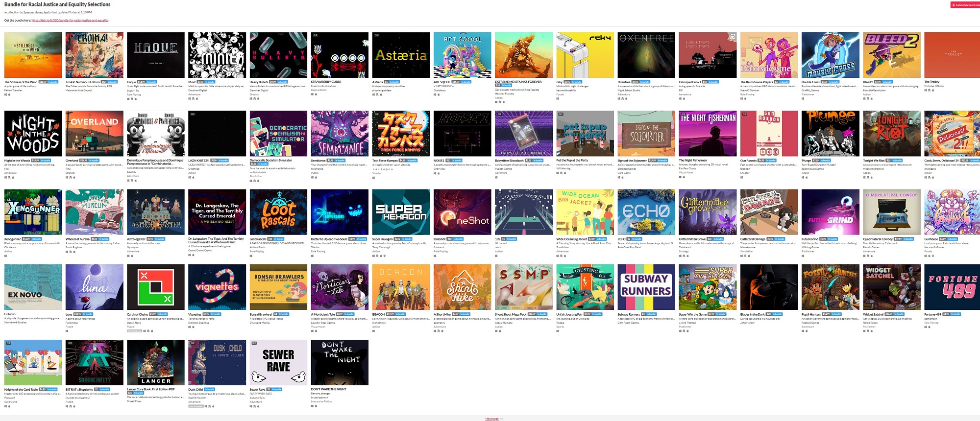Click GIF badge on Dusk Child thumbnail
This screenshot has width=980, height=421.
tap(193, 343)
